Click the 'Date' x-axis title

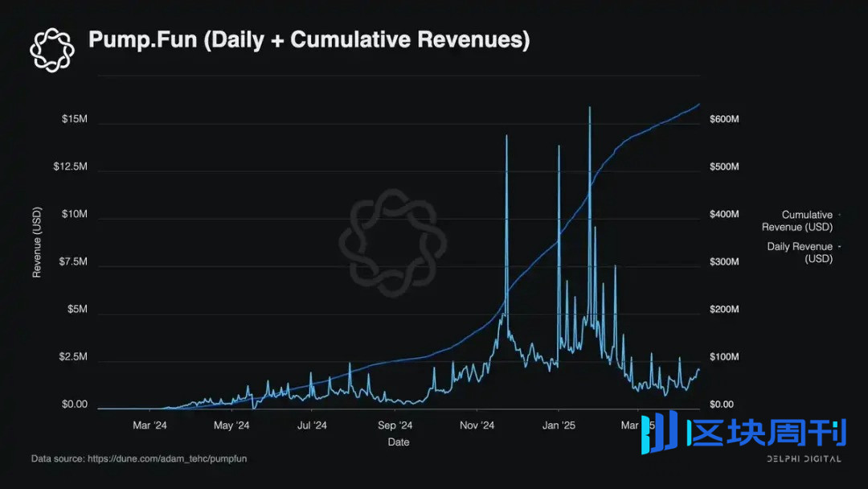[399, 442]
